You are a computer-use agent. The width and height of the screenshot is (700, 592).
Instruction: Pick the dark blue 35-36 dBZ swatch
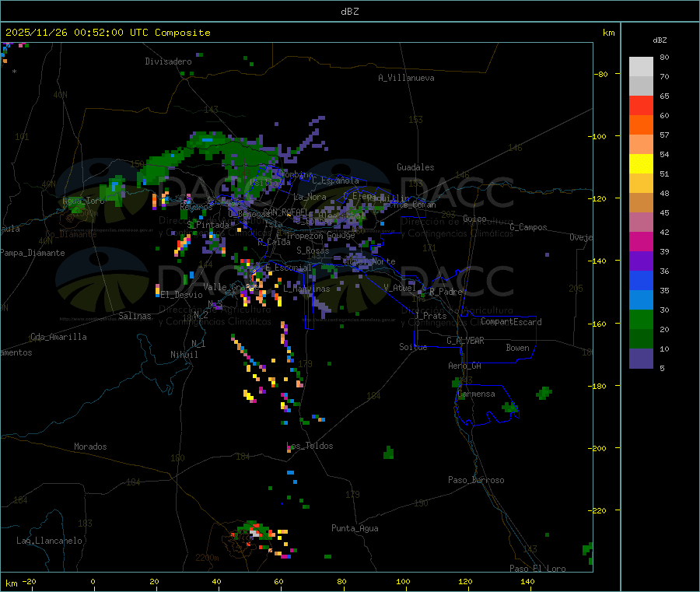[x=641, y=280]
